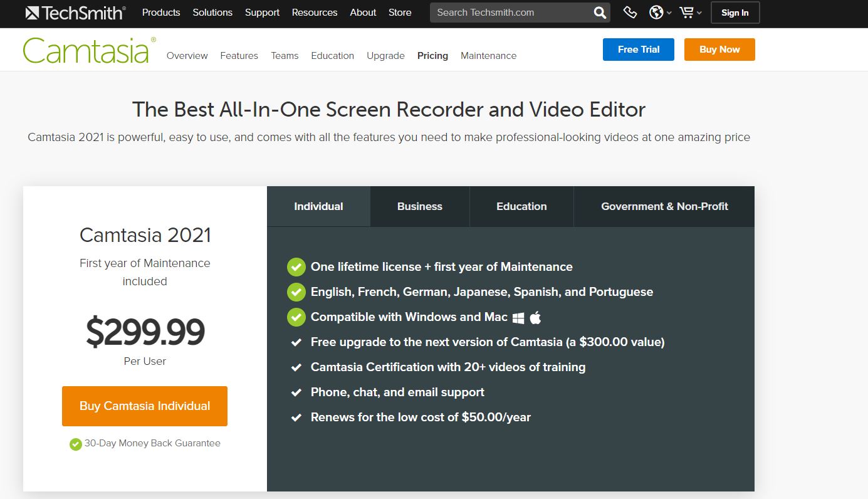Open the Resources menu
Screen dimensions: 868x499
(x=315, y=13)
